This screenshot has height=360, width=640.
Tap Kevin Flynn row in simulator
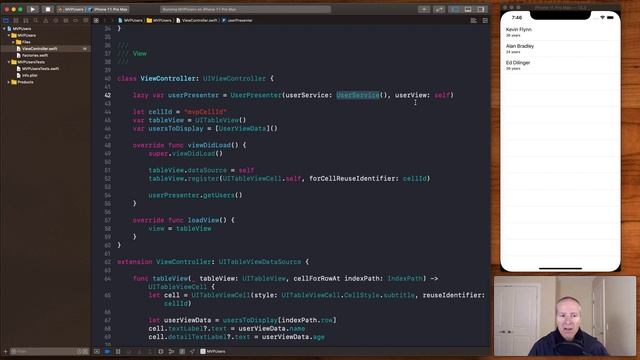[x=560, y=32]
